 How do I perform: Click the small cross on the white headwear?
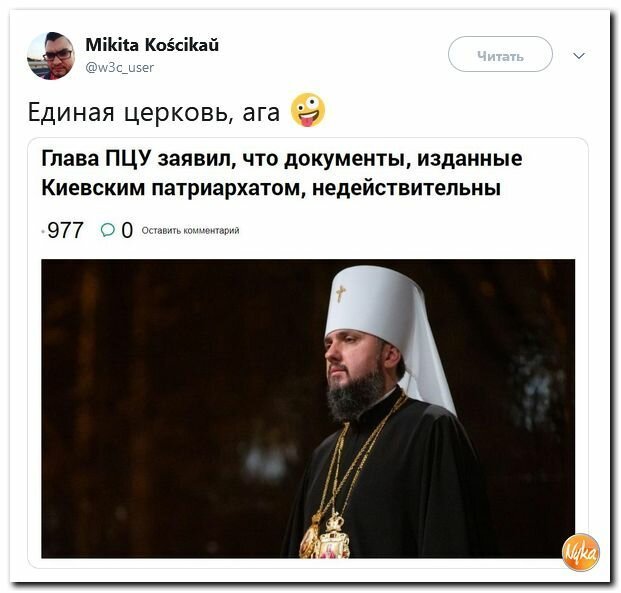coord(341,294)
